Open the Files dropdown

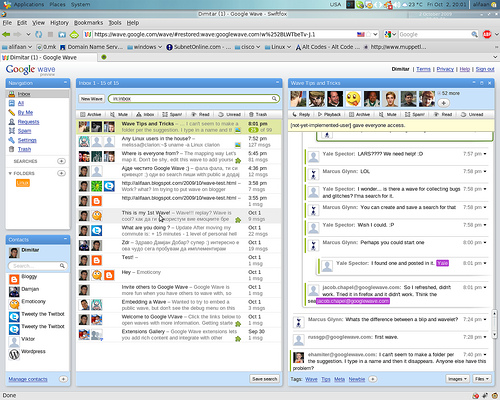[482, 379]
